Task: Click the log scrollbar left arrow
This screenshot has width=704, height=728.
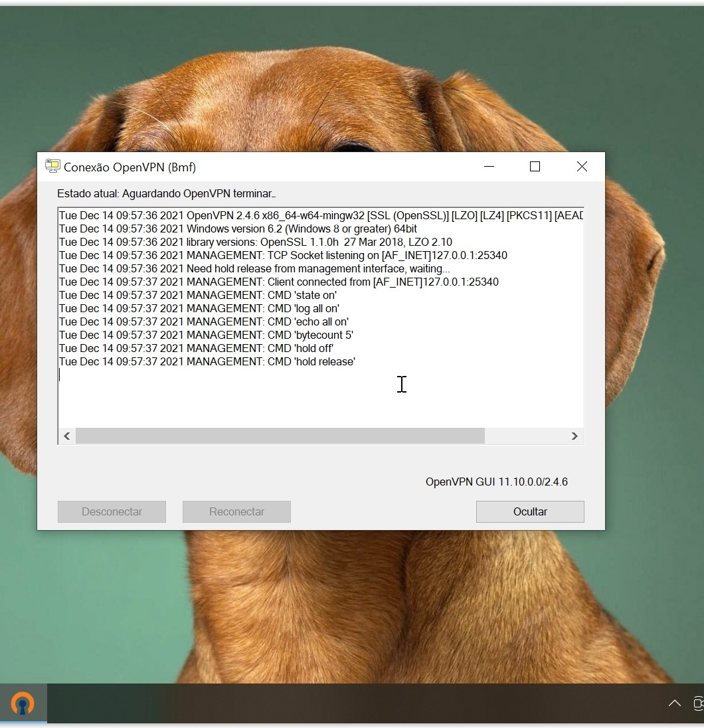Action: point(67,436)
